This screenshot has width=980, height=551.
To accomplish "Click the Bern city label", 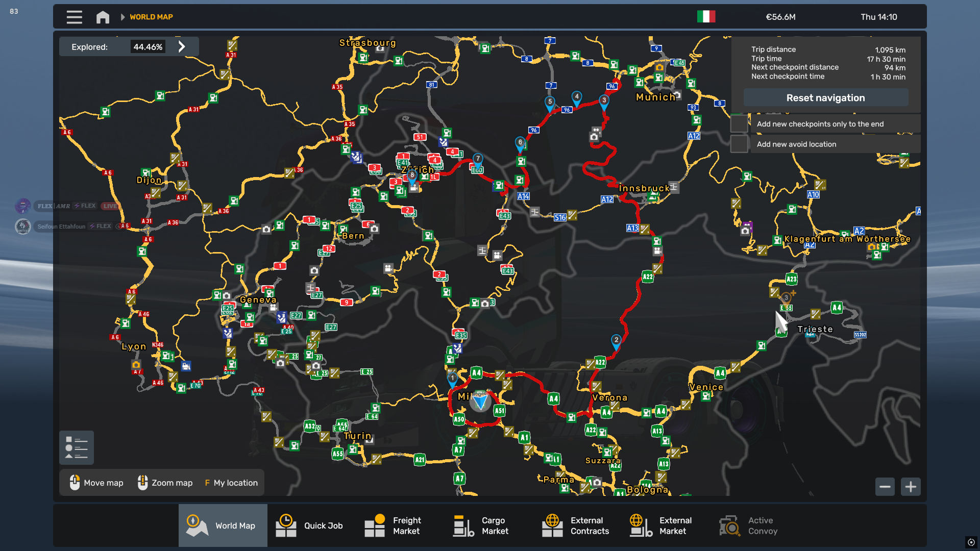I will 353,236.
